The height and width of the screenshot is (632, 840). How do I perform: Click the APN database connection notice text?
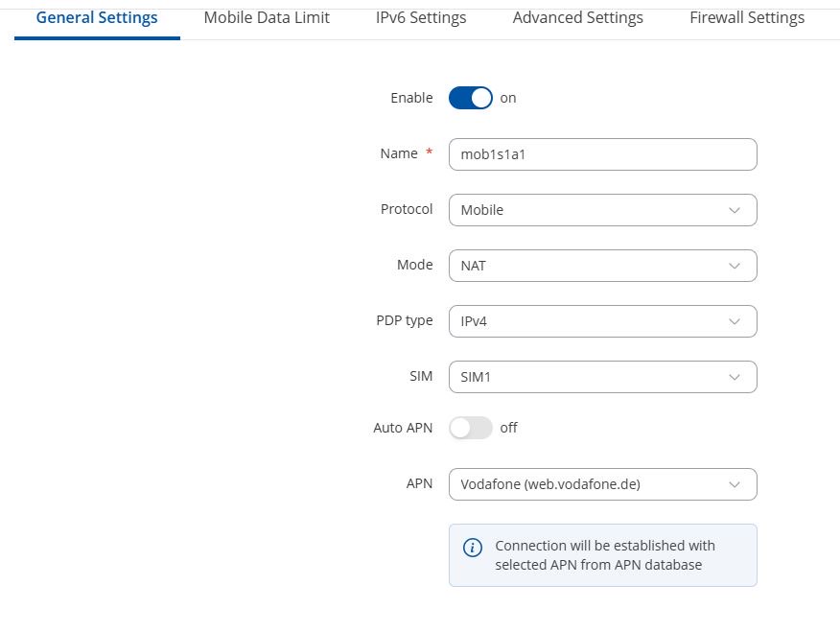(605, 555)
